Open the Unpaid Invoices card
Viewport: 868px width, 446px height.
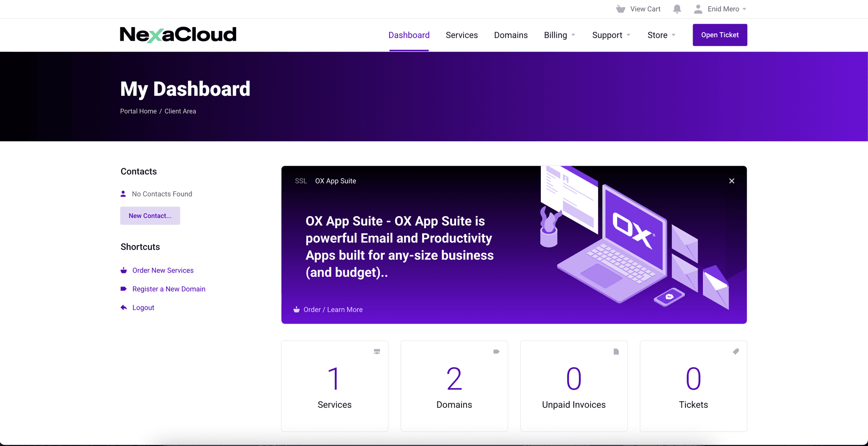click(x=574, y=386)
